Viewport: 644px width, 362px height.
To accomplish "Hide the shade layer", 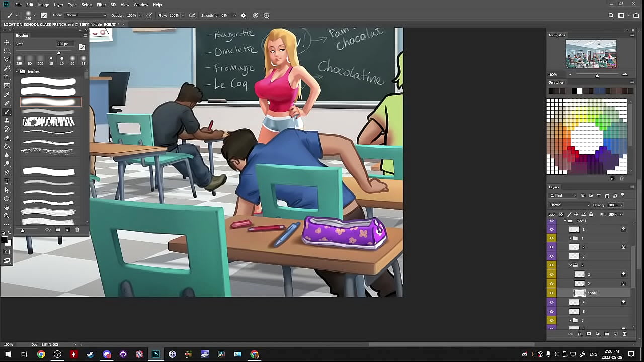I will (552, 293).
